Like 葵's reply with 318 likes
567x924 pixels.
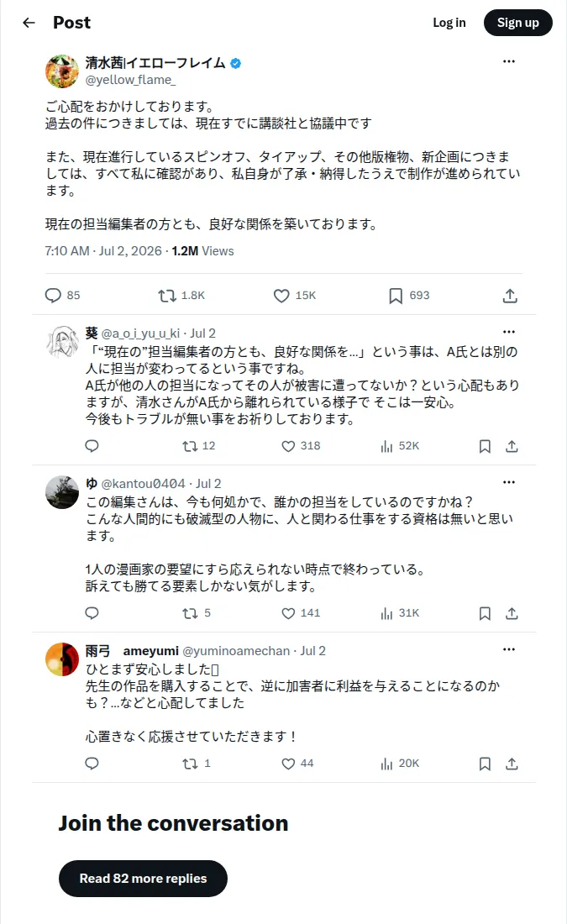click(x=288, y=446)
